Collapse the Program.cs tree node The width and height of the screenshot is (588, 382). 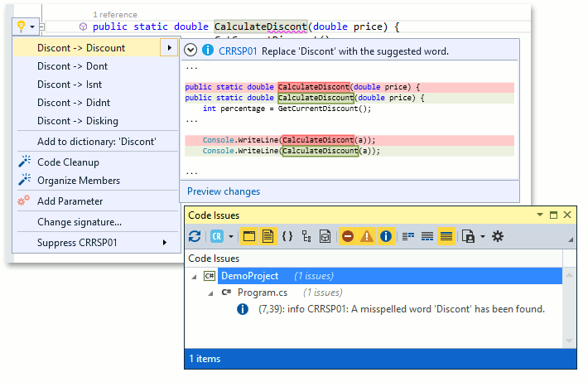pyautogui.click(x=210, y=293)
